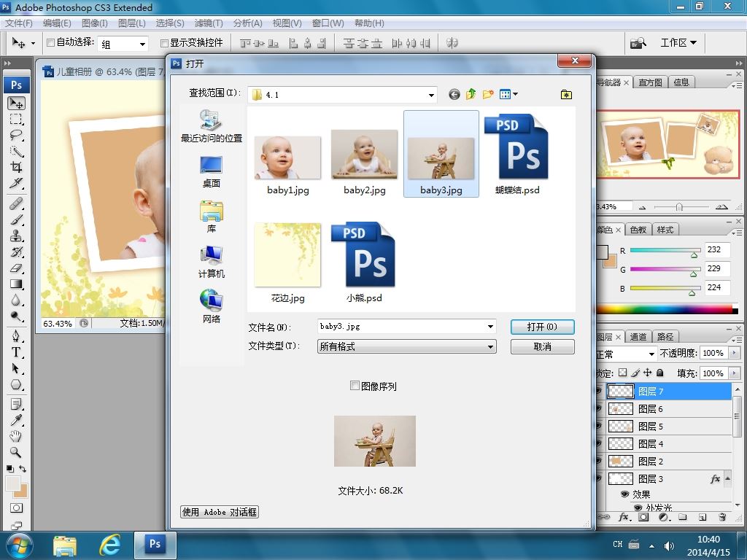747x560 pixels.
Task: Go to 最近访问的位置 in places bar
Action: click(211, 125)
